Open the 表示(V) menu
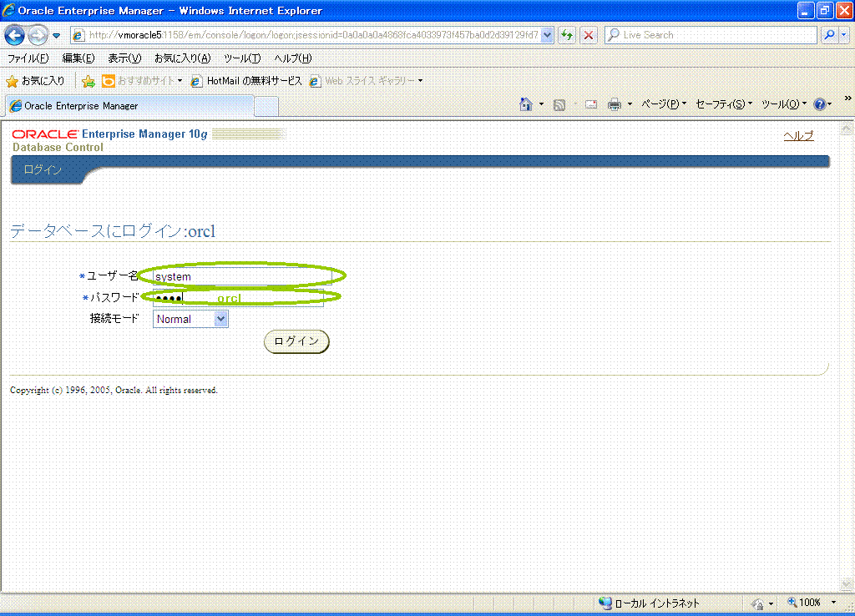855x616 pixels. 124,58
